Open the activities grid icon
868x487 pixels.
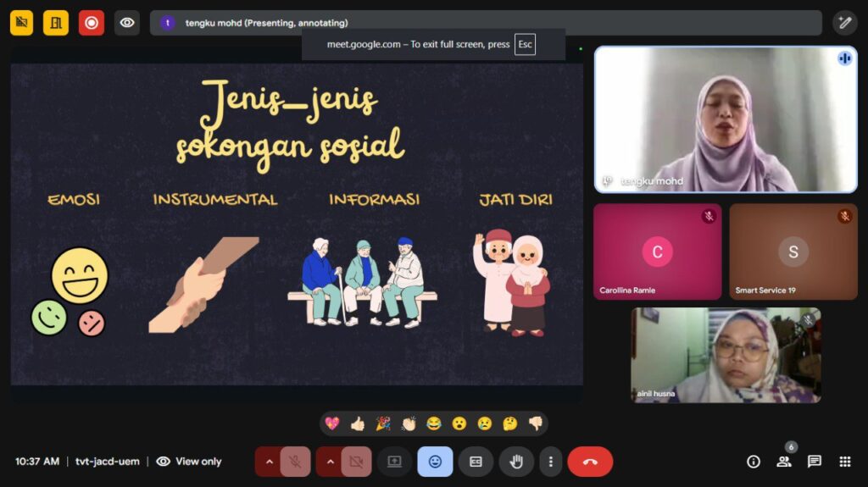(x=844, y=462)
